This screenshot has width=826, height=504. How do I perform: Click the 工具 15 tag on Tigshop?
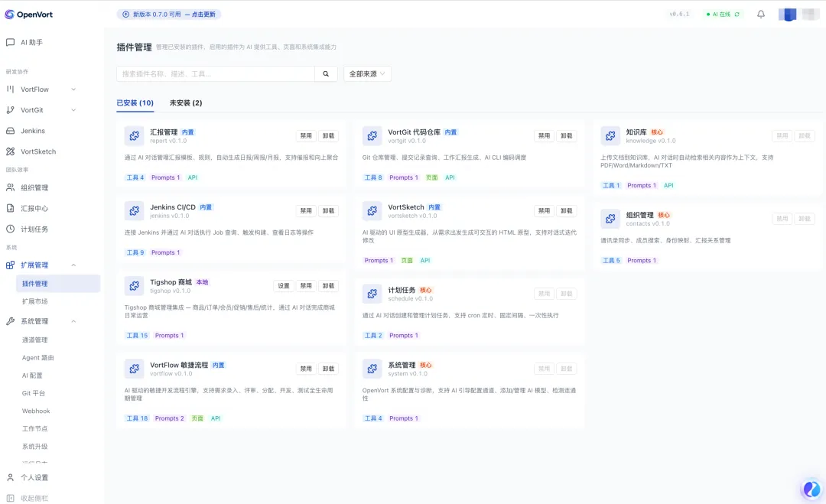(137, 336)
